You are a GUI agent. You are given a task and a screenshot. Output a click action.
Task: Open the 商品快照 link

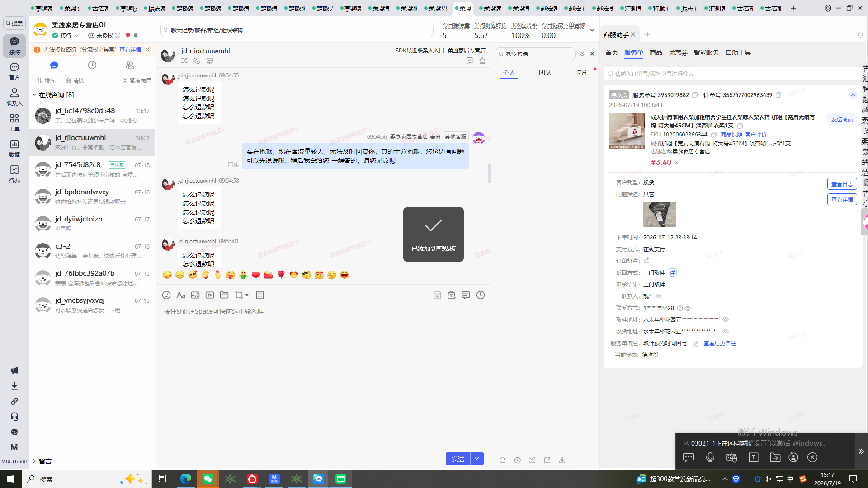731,135
